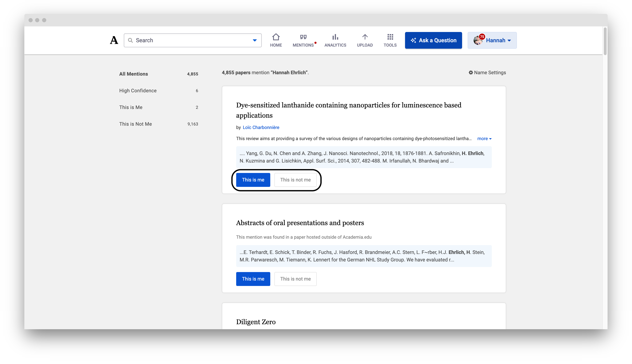Open Dye-sensitized lanthanide nanoparticles paper title

(348, 110)
